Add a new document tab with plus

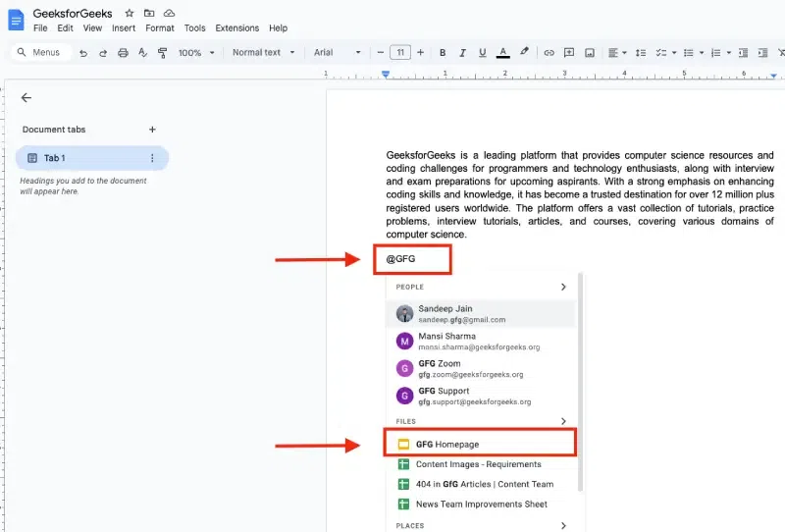[x=152, y=130]
